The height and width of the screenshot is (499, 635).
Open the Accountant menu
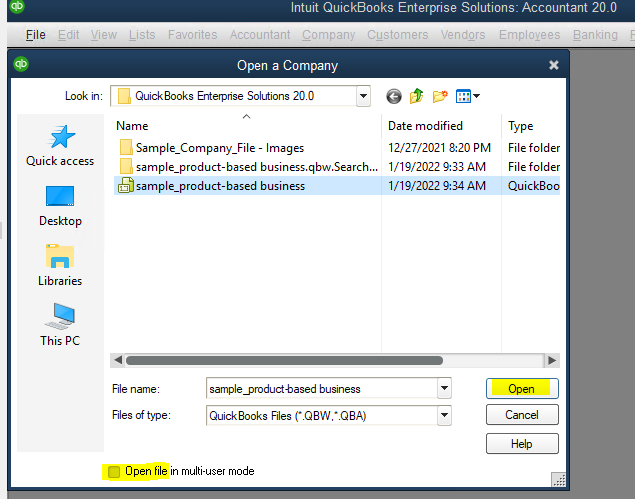(260, 35)
